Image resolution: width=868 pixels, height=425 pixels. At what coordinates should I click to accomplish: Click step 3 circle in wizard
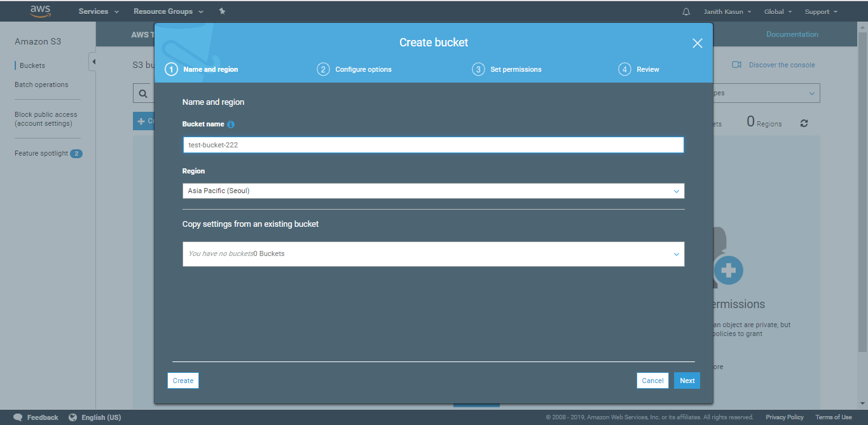pos(478,69)
